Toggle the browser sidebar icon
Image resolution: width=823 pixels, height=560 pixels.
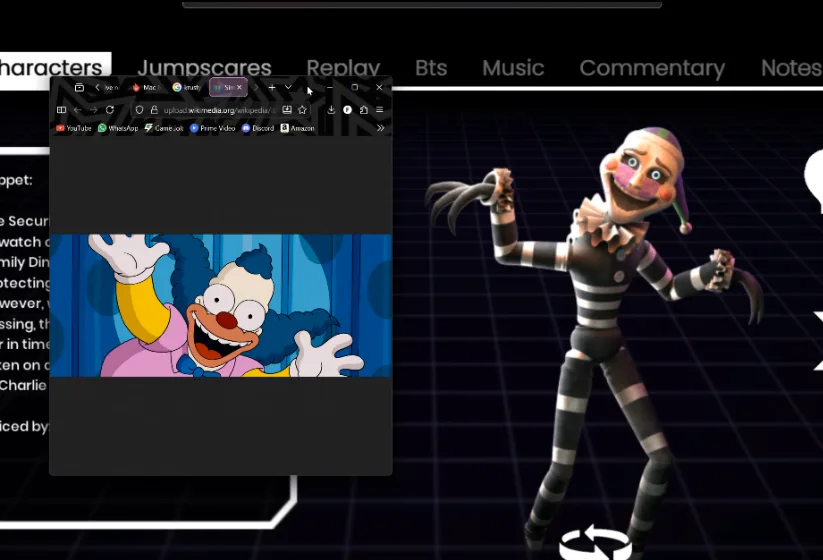61,110
